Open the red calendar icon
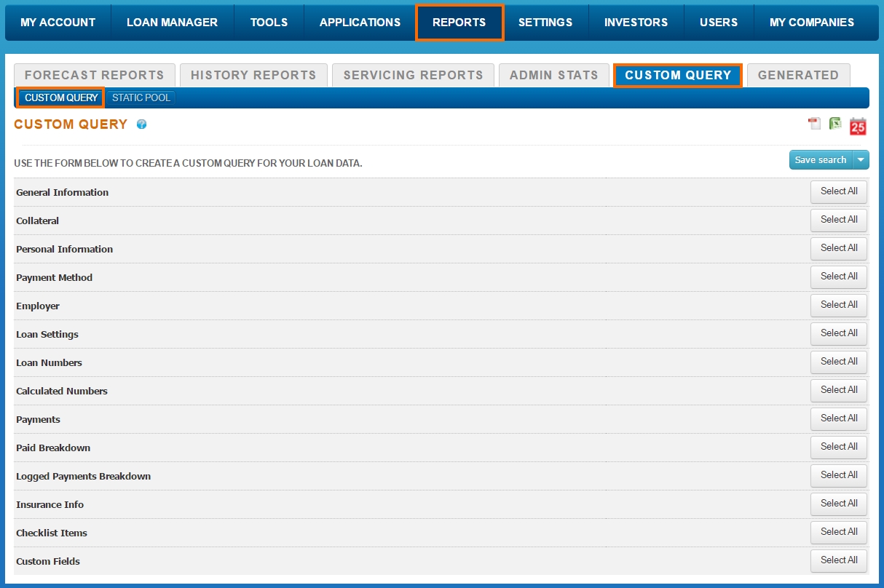Viewport: 884px width, 588px height. [858, 126]
